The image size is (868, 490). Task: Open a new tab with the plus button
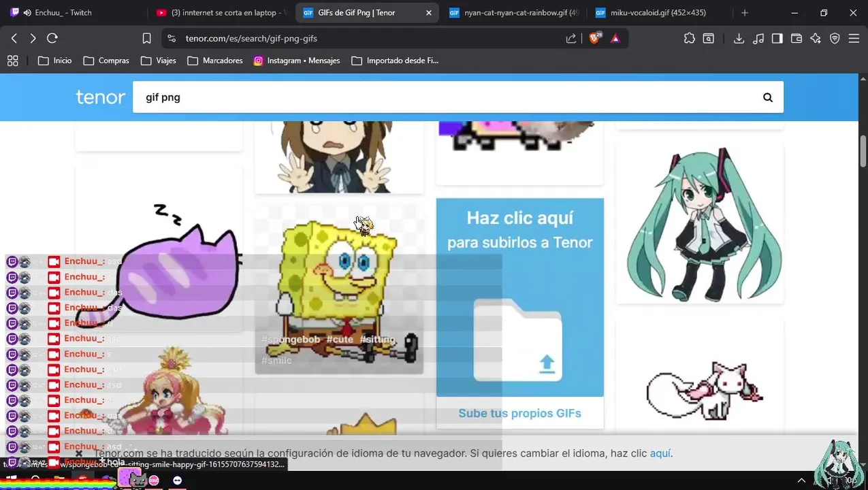[745, 12]
